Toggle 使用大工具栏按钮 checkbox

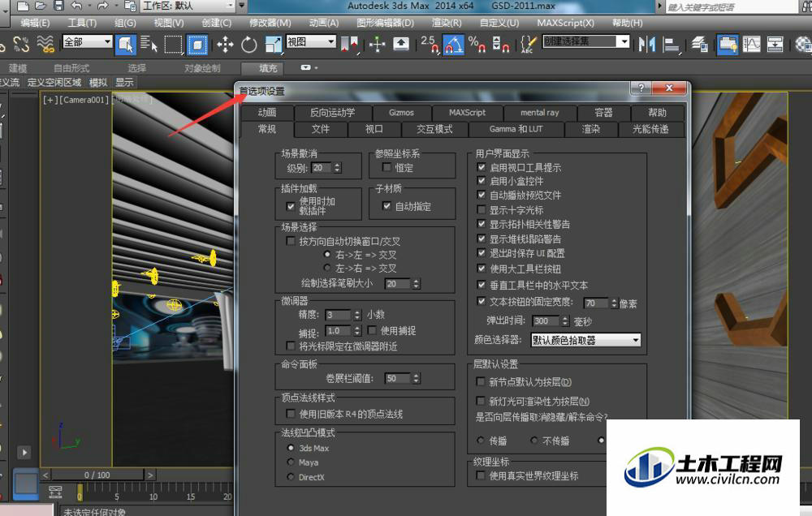(x=481, y=269)
